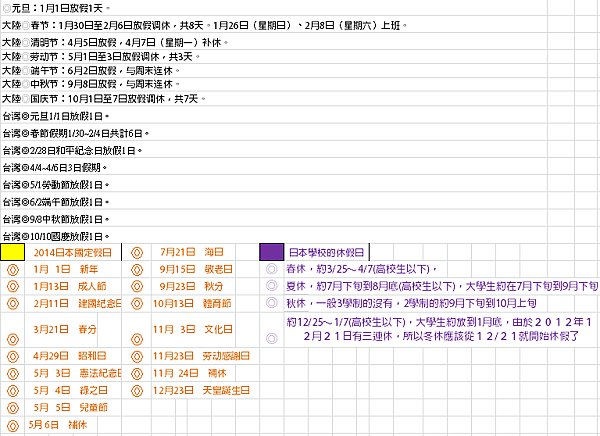
Task: Click the holiday name 綠之日
Action: click(93, 390)
